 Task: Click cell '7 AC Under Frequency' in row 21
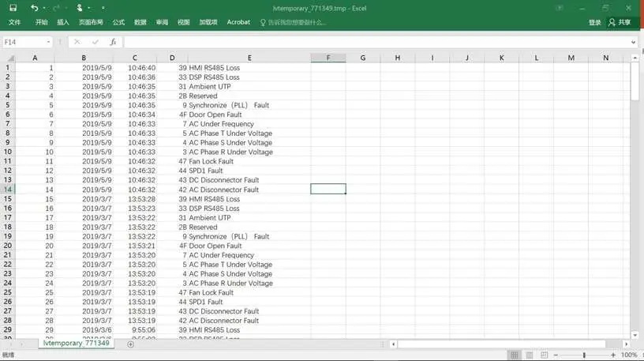coord(218,255)
